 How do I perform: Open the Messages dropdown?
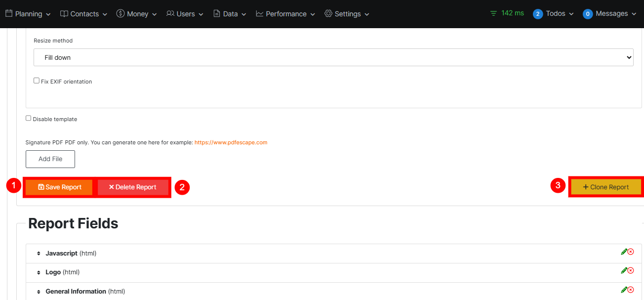[609, 14]
